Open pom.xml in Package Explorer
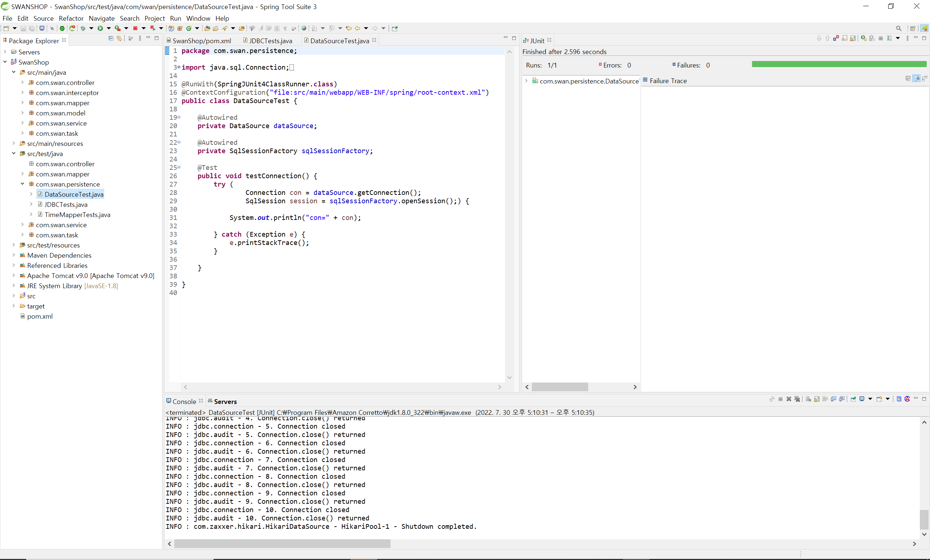 40,316
